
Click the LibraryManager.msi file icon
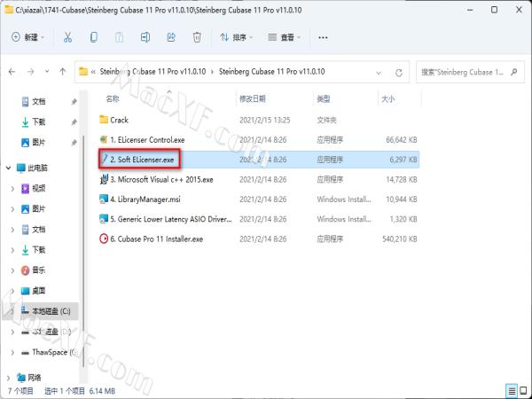click(104, 199)
